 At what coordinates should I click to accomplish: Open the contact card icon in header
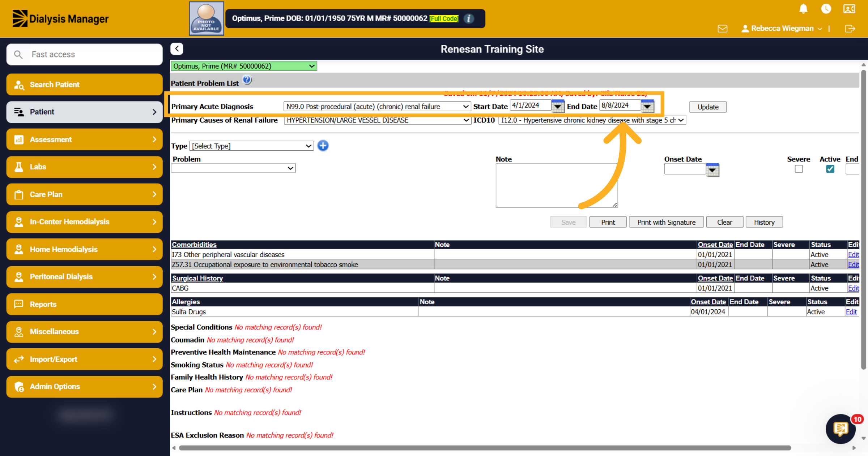(x=849, y=9)
